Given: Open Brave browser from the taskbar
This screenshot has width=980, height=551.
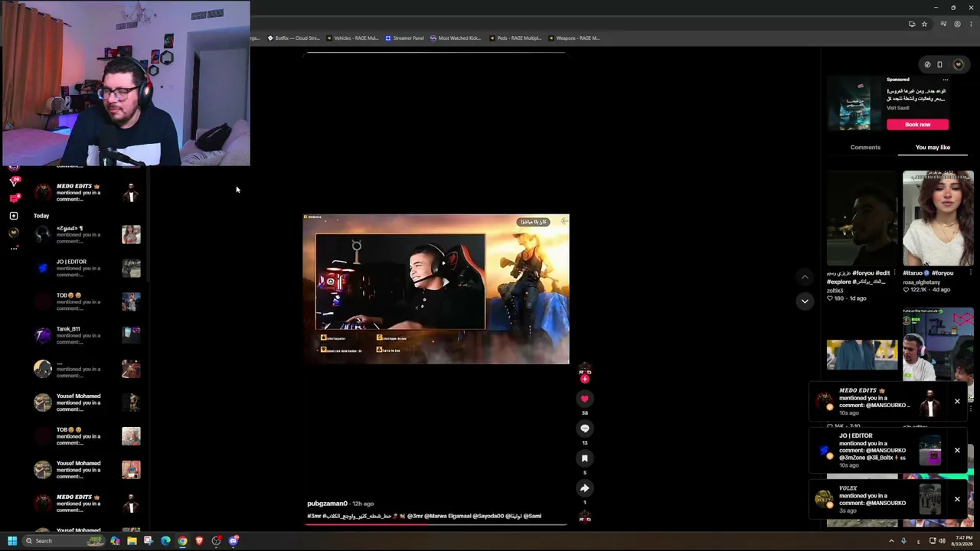Looking at the screenshot, I should pos(199,541).
